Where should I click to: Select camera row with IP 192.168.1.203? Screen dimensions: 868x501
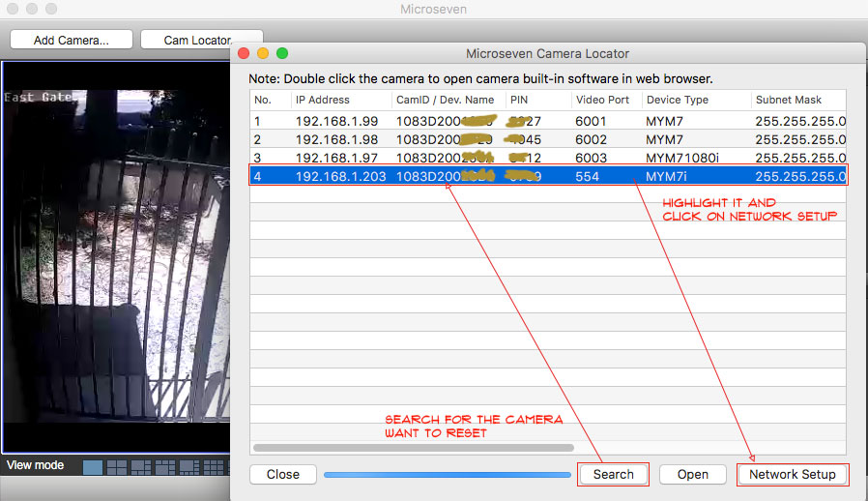click(548, 176)
